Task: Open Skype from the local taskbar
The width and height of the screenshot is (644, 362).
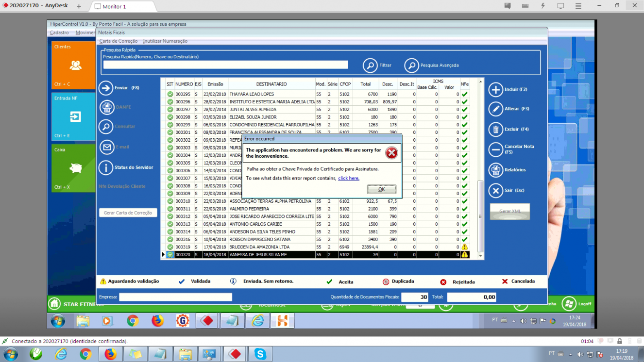Action: (260, 354)
